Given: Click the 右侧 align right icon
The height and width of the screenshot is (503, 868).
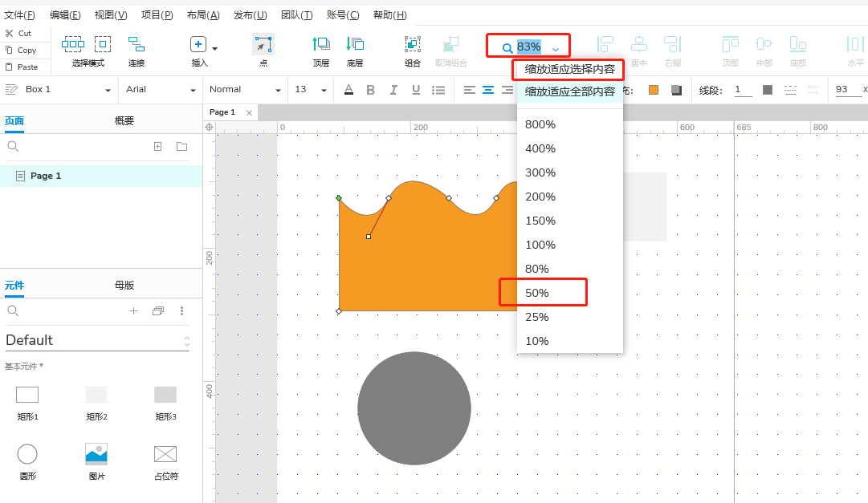Looking at the screenshot, I should (673, 43).
